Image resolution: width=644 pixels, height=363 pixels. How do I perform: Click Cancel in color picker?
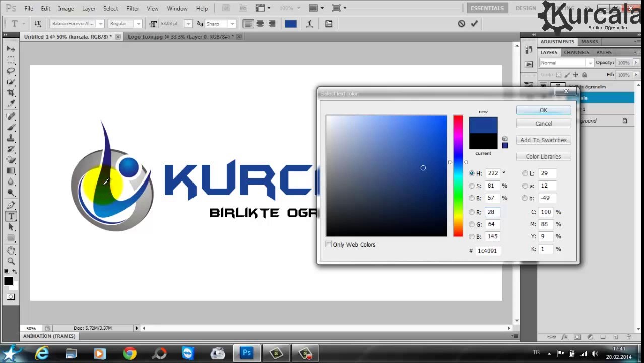(x=543, y=124)
